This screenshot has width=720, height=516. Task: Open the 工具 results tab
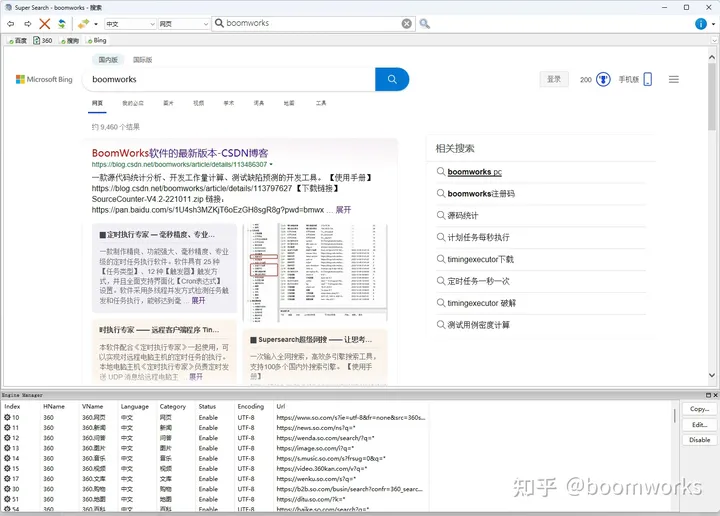pos(321,103)
